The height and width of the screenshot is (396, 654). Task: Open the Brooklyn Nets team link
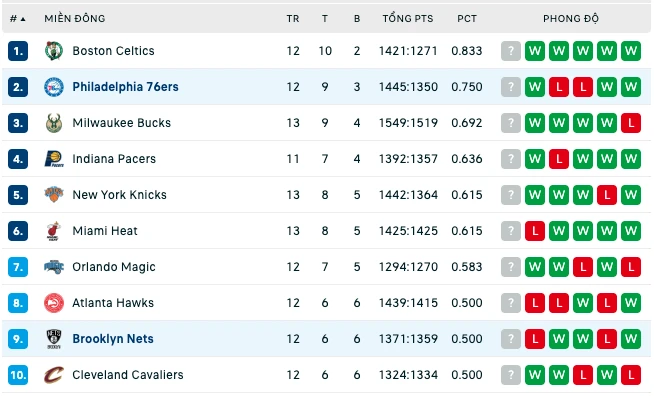tap(113, 339)
